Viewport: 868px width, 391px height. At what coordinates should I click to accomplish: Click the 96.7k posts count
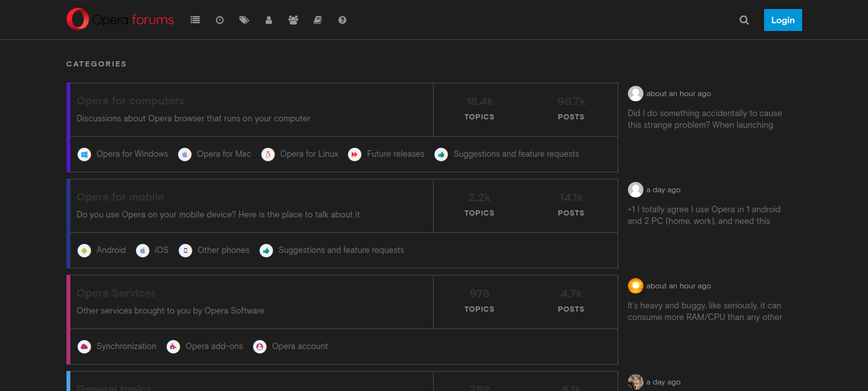571,101
